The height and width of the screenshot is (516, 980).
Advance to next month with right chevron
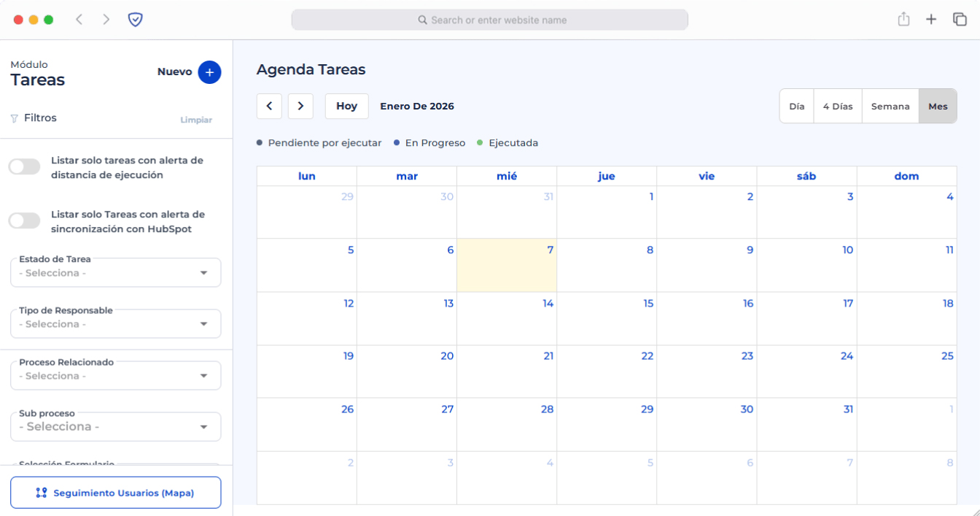tap(300, 106)
